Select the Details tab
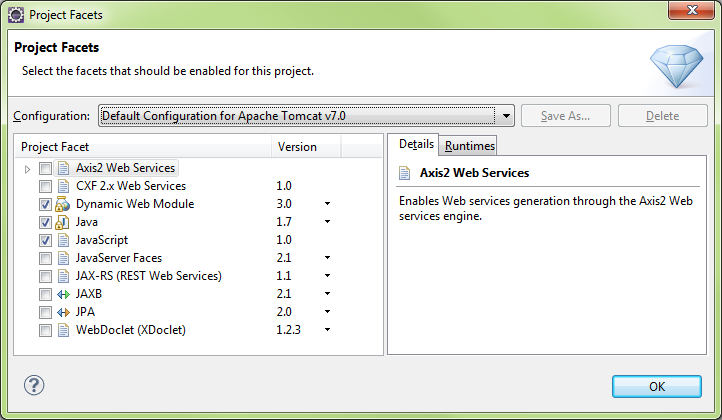Viewport: 722px width, 420px height. tap(416, 144)
